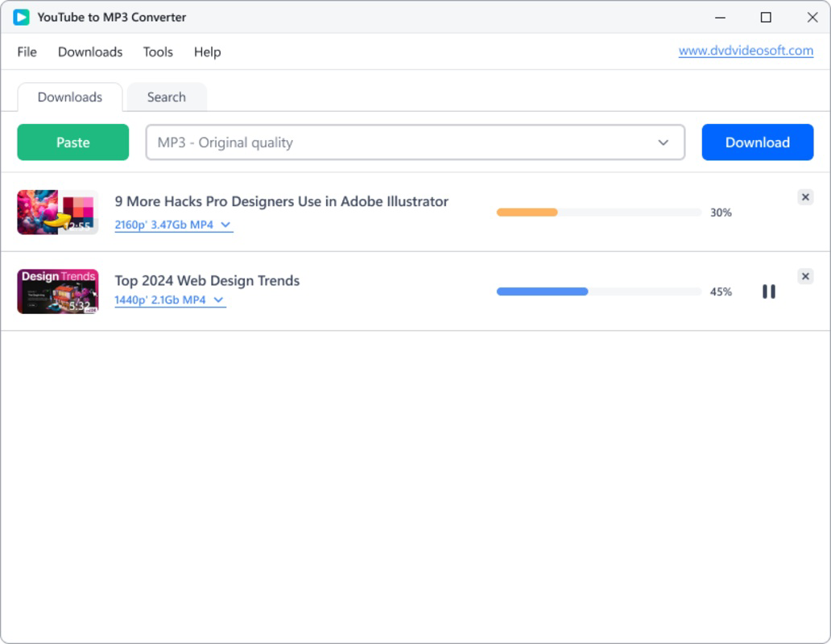This screenshot has width=831, height=644.
Task: Click the title 'Top 2024 Web Design Trends'
Action: pyautogui.click(x=207, y=281)
